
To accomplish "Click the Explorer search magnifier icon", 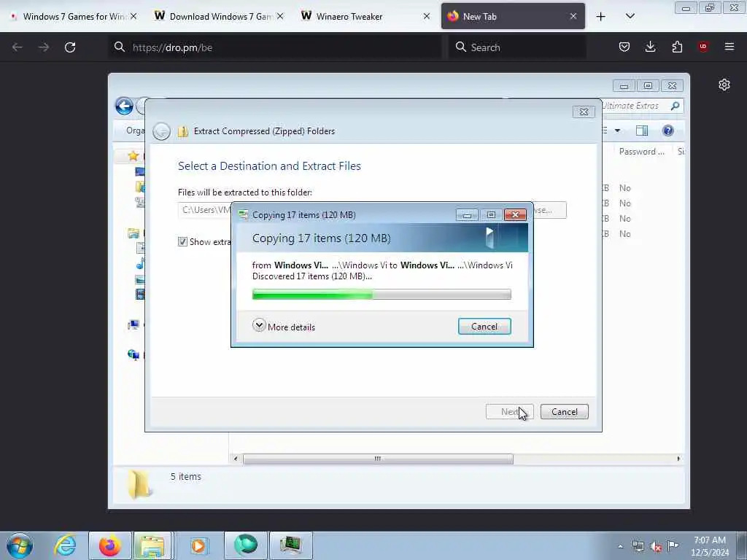I will [x=675, y=106].
